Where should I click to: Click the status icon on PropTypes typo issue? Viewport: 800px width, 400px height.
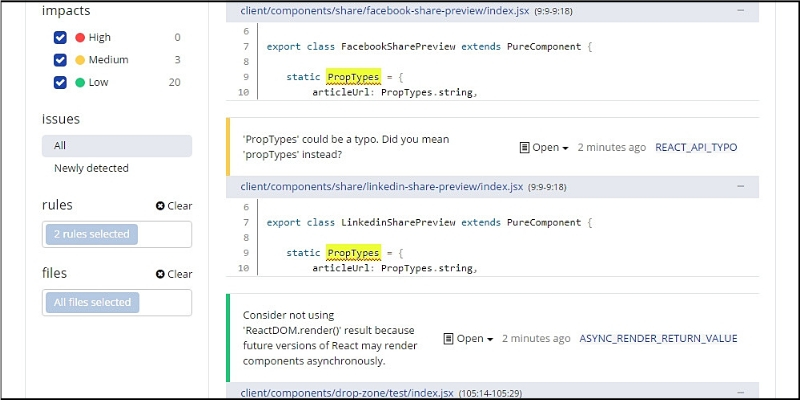click(x=524, y=148)
